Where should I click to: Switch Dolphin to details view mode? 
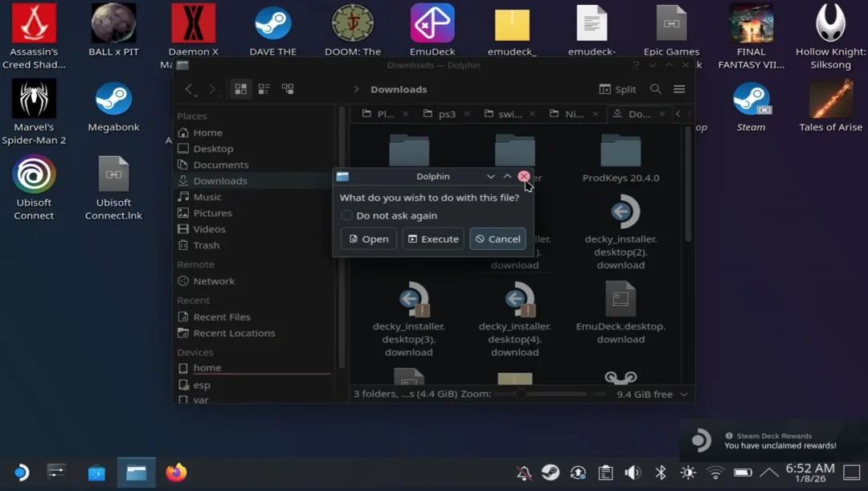[x=288, y=89]
